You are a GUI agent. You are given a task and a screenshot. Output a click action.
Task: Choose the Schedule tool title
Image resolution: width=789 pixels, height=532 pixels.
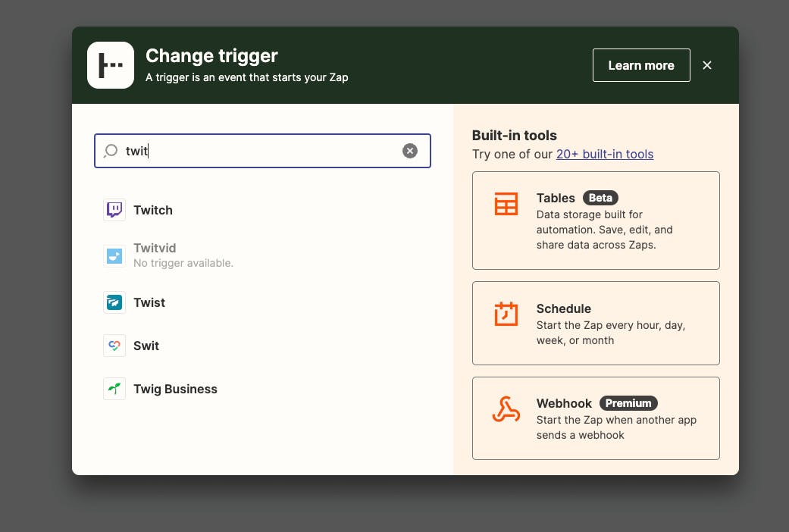[x=564, y=308]
